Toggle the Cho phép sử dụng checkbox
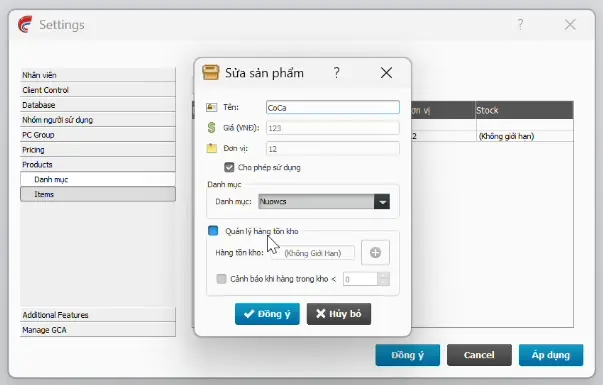 pyautogui.click(x=229, y=167)
